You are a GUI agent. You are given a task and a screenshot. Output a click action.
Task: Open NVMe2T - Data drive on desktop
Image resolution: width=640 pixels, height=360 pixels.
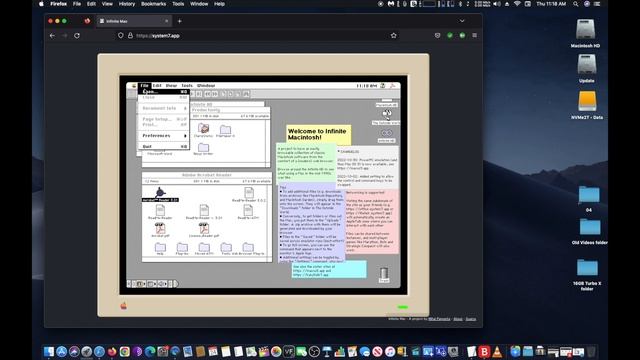coord(587,101)
